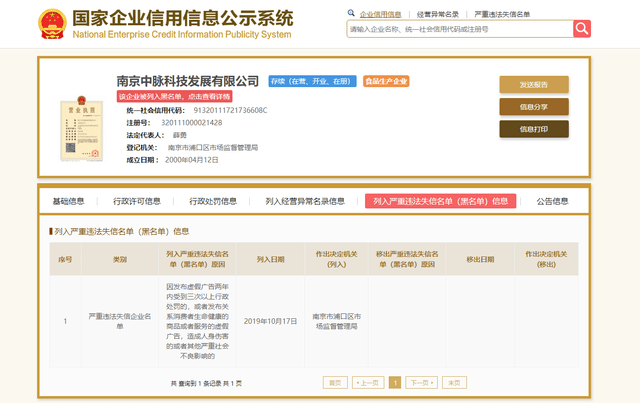Click the 末页 last page button
This screenshot has height=403, width=640.
coord(456,382)
